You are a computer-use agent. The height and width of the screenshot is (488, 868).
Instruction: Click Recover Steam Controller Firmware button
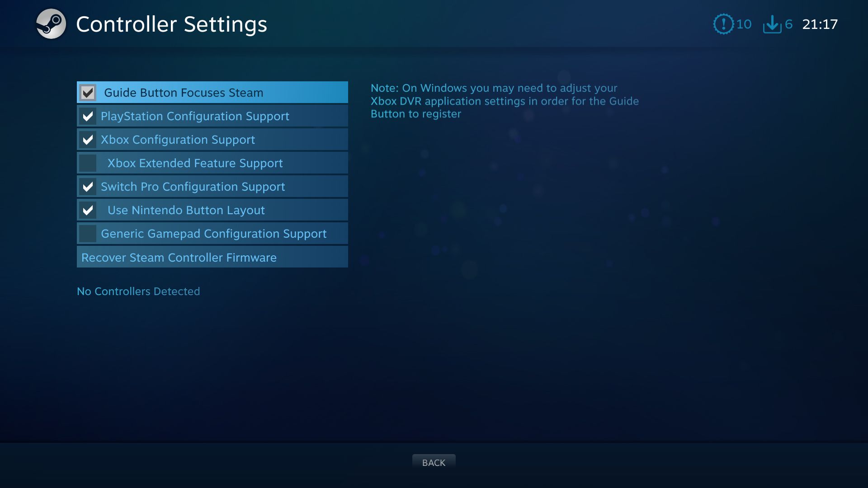pyautogui.click(x=212, y=257)
